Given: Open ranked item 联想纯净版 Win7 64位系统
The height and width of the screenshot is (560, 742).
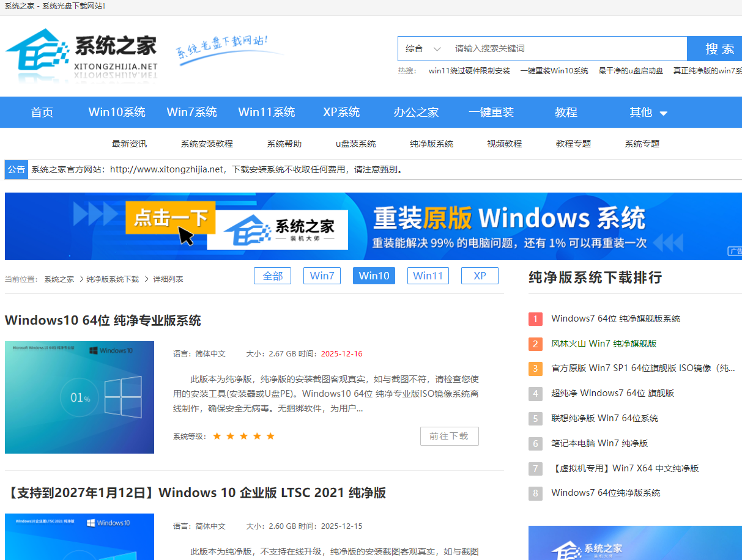Looking at the screenshot, I should pos(605,418).
